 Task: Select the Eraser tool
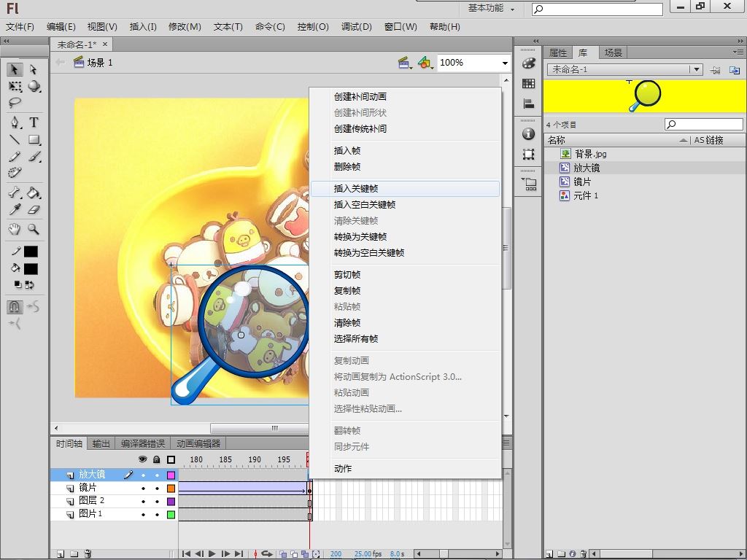[34, 209]
